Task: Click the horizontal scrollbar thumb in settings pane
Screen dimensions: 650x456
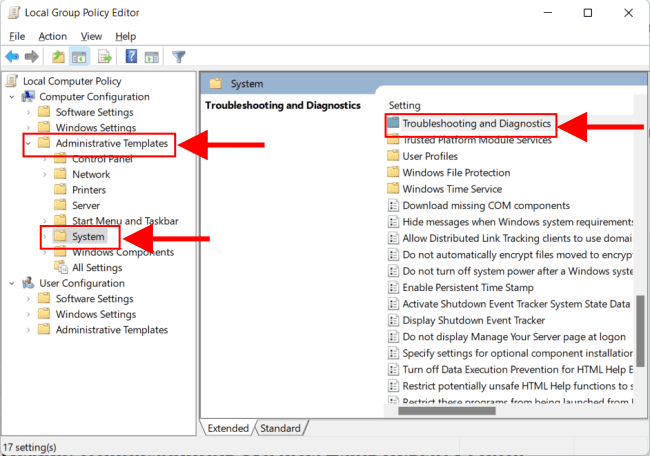Action: pyautogui.click(x=447, y=411)
